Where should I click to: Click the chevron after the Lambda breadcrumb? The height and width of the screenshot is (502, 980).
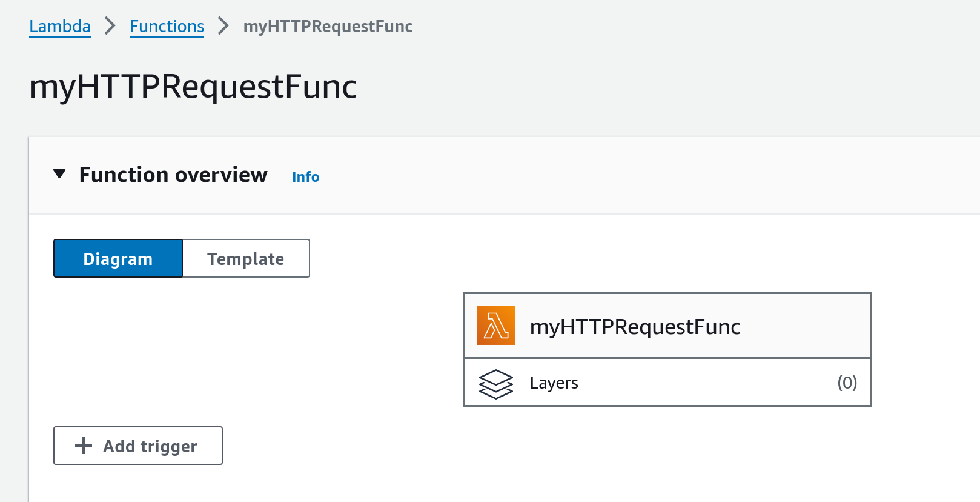110,26
